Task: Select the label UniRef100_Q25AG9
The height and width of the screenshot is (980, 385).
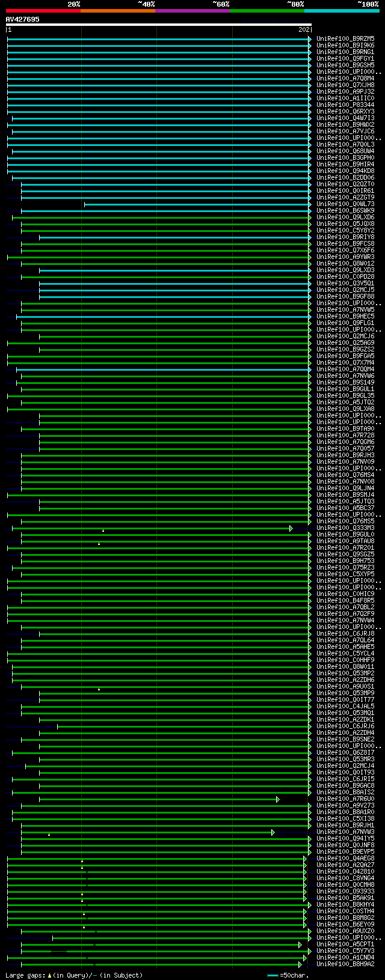Action: (x=345, y=343)
